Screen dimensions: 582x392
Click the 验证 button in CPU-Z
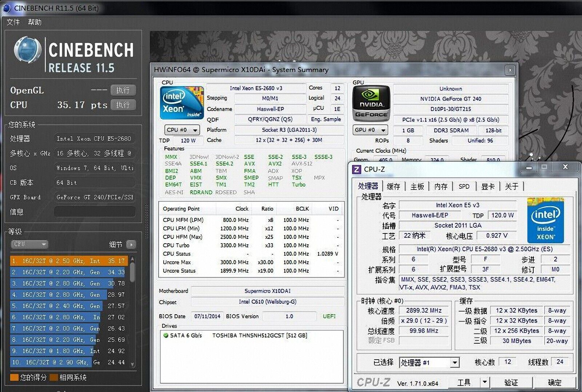point(511,383)
